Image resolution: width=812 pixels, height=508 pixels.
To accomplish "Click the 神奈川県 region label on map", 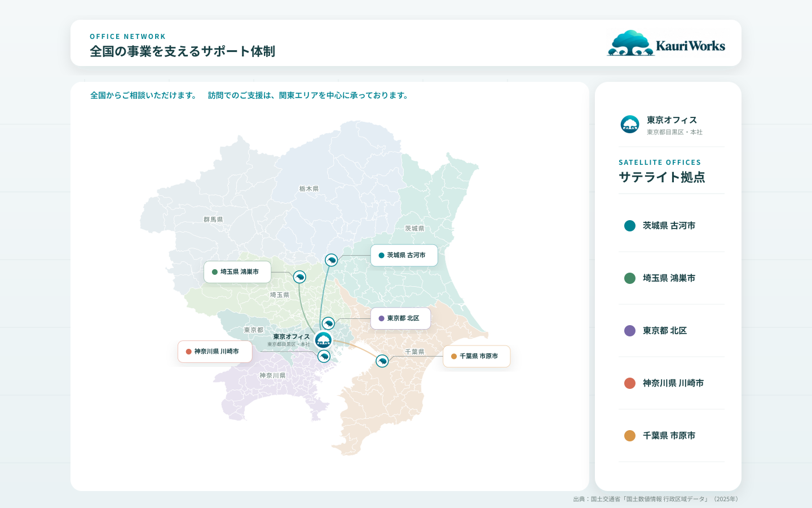I will pyautogui.click(x=272, y=375).
